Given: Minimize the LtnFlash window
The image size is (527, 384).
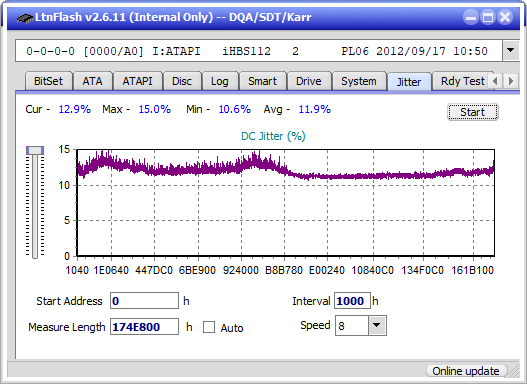Looking at the screenshot, I should click(471, 17).
